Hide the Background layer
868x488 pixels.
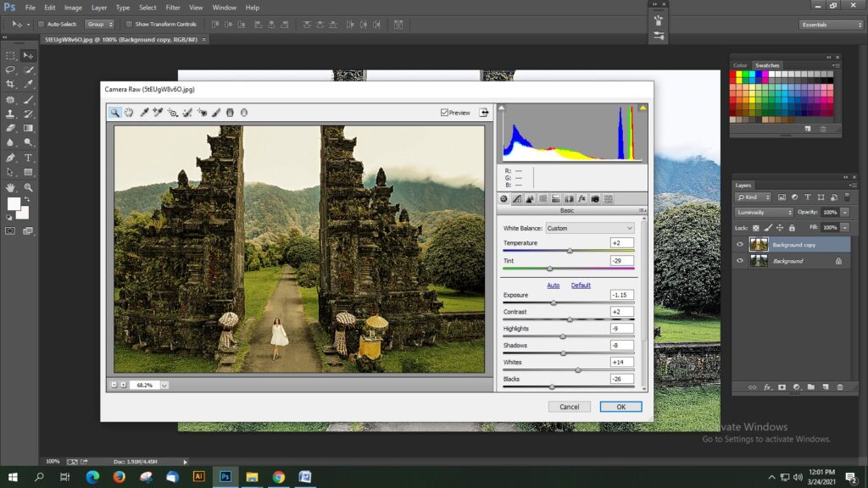pos(739,261)
